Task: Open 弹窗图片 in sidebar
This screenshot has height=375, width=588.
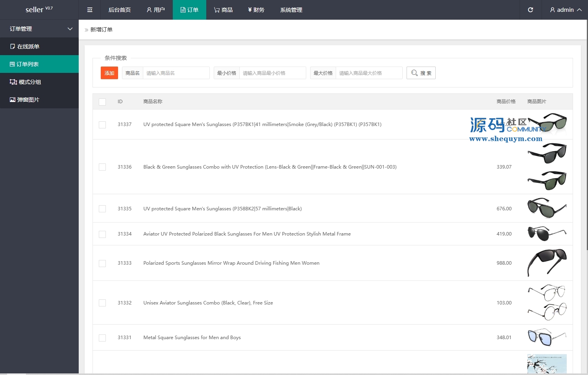Action: coord(39,100)
